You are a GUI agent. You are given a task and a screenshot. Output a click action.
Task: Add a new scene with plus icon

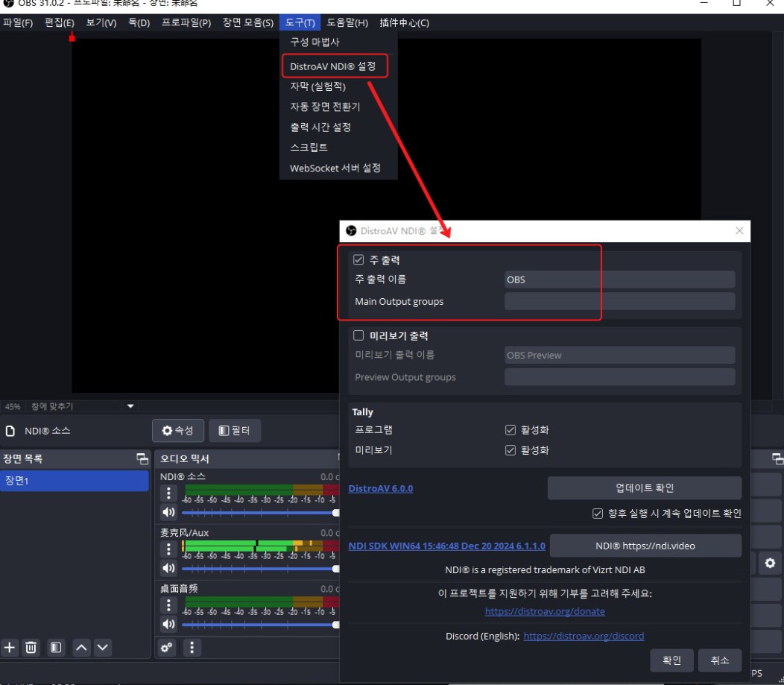click(10, 648)
